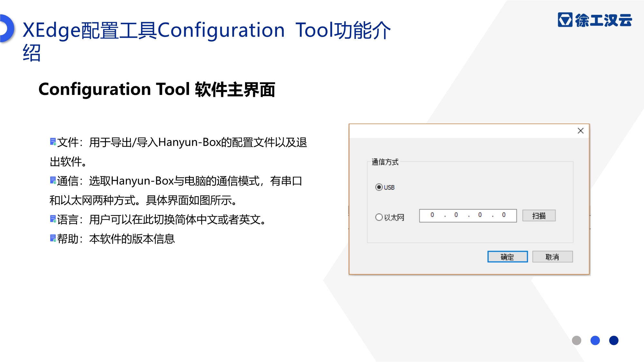
Task: Cancel the dialog with 取消
Action: (552, 257)
